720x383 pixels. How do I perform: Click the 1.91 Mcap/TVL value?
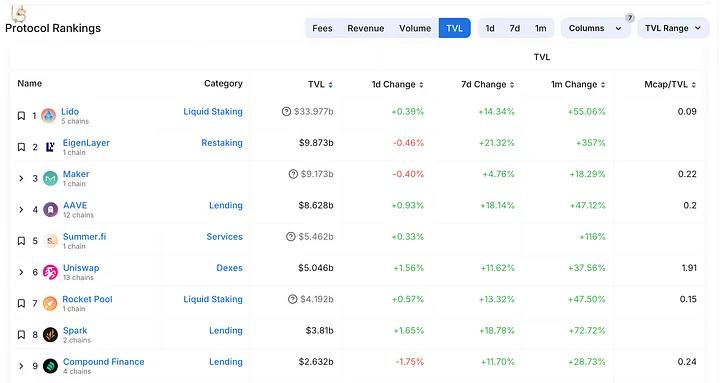(689, 268)
